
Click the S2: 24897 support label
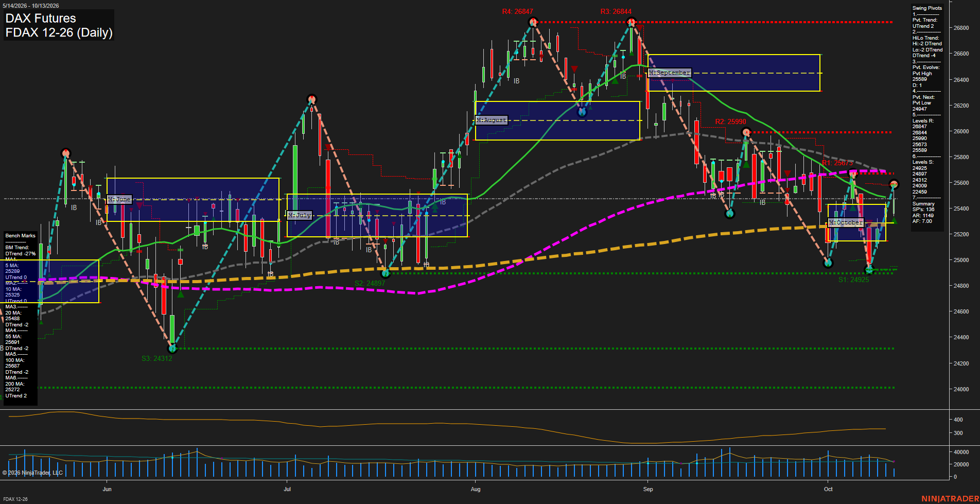(370, 283)
